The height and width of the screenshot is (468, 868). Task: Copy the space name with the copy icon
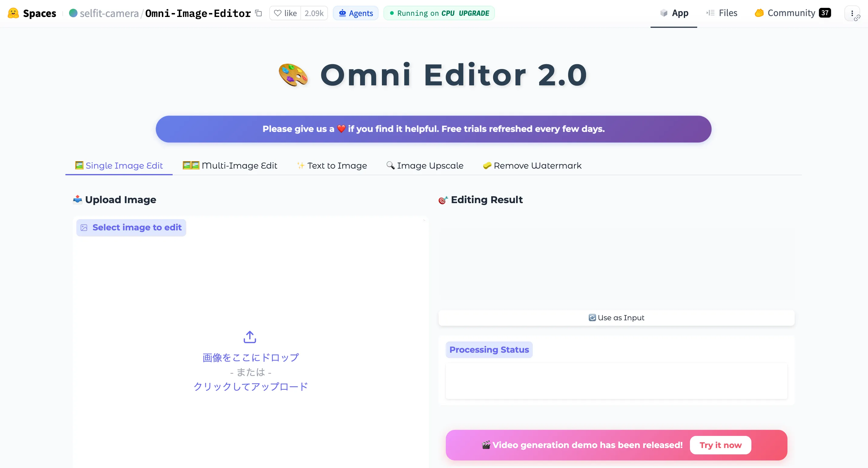[258, 13]
